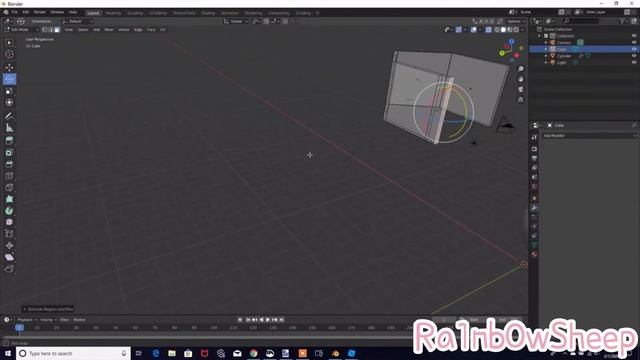Open File Explorer from the taskbar
Image resolution: width=640 pixels, height=360 pixels.
172,353
